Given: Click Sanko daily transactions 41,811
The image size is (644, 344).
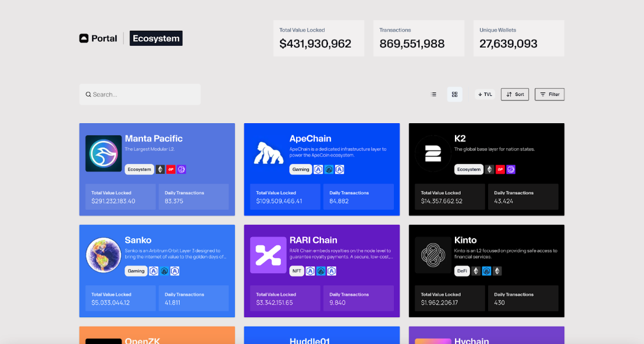Looking at the screenshot, I should [173, 303].
